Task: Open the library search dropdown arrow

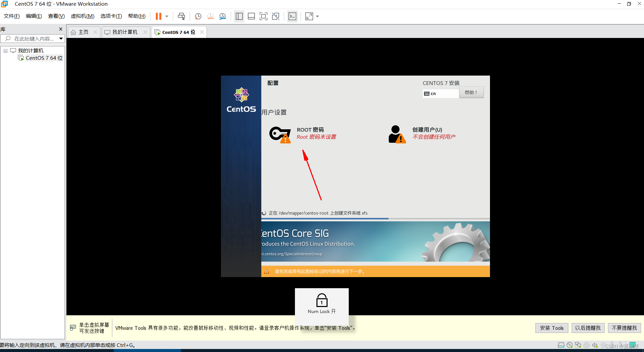Action: [x=61, y=39]
